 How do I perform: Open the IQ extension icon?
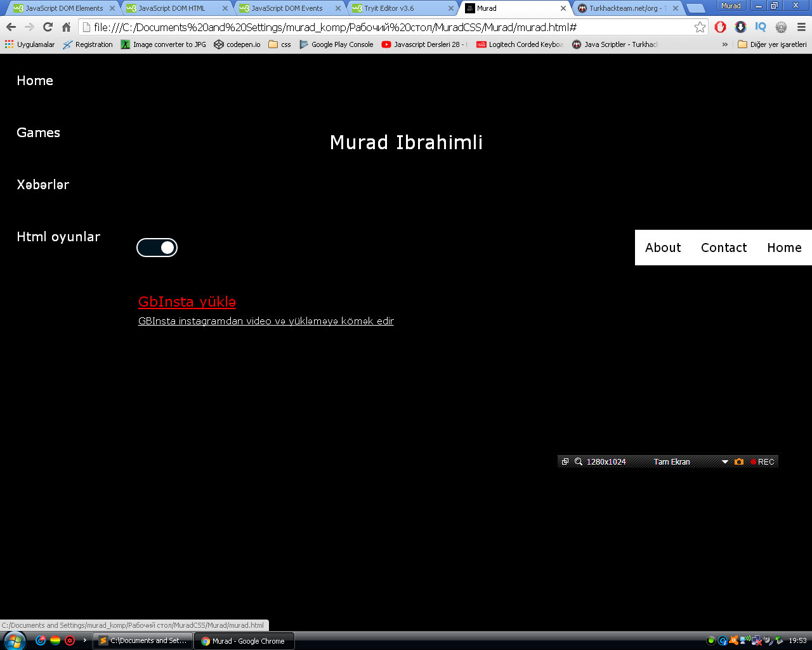click(x=761, y=27)
